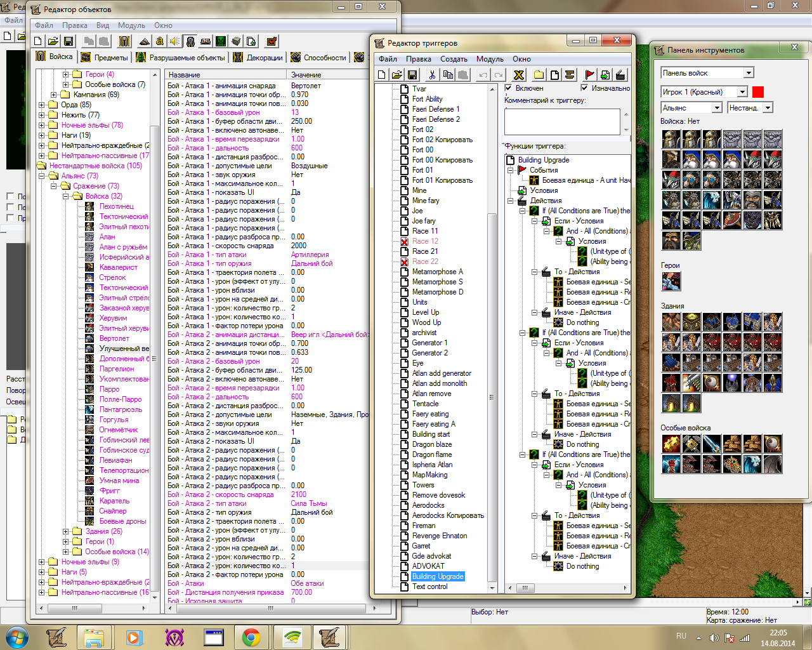Click the new category folder icon in Trigger Editor
Image resolution: width=812 pixels, height=650 pixels.
(x=539, y=75)
